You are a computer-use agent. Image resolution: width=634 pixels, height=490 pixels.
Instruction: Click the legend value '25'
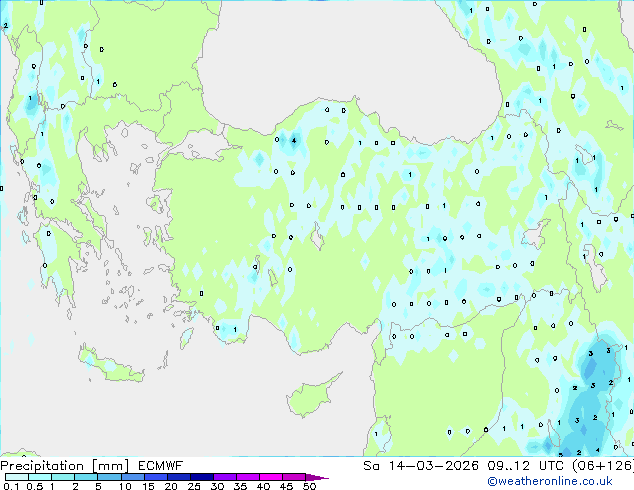tap(194, 486)
